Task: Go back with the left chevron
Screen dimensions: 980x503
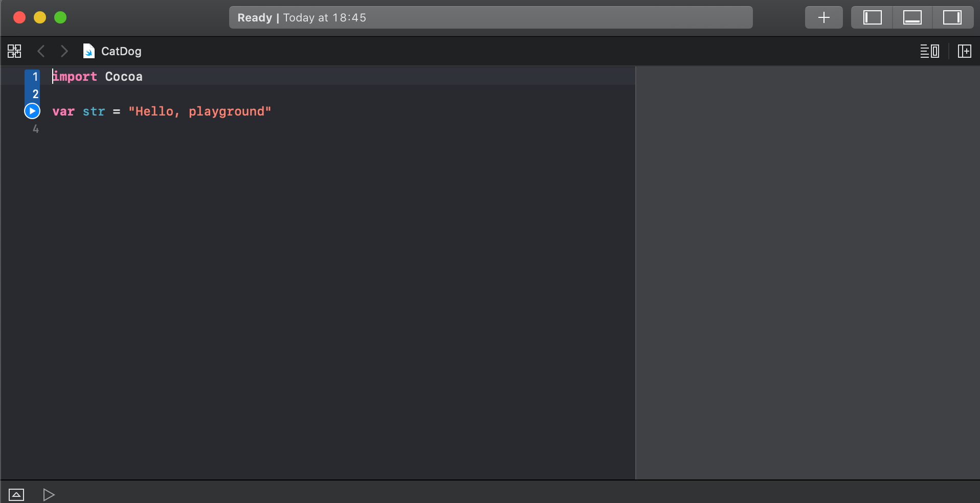Action: (x=41, y=51)
